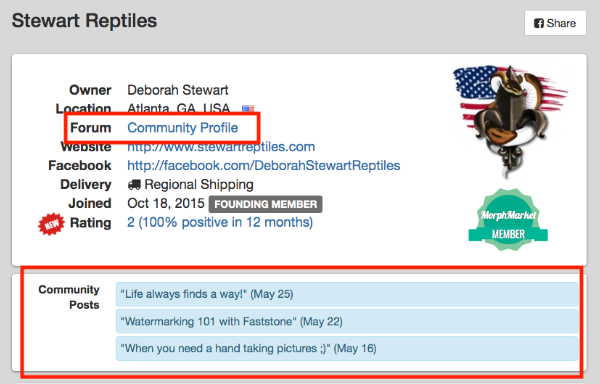Open the 100% positive rating link
The width and height of the screenshot is (600, 384).
coord(220,222)
